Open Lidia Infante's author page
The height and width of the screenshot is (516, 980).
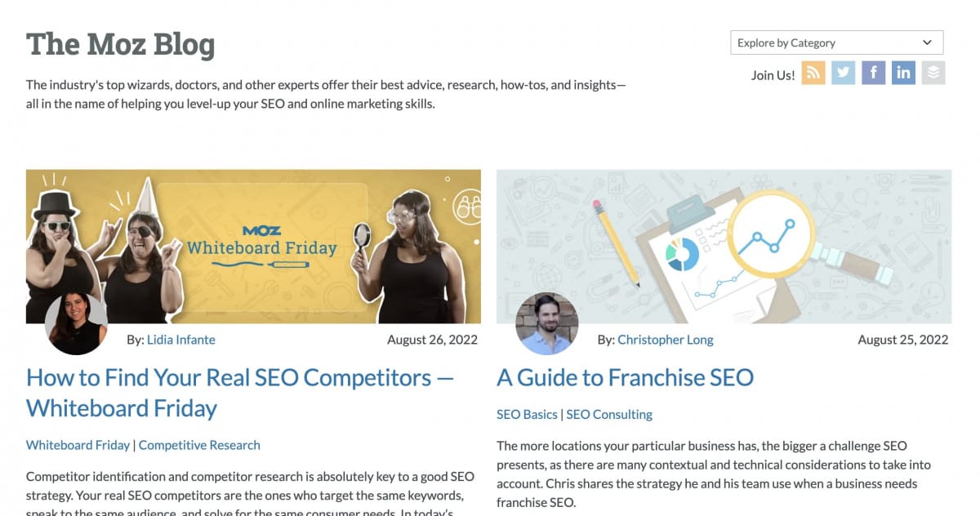[180, 340]
